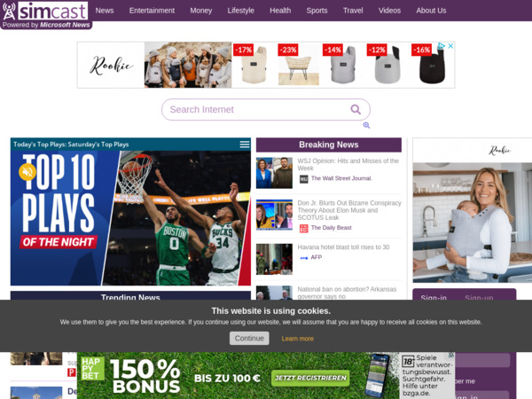Open the Lifestyle section
532x399 pixels.
click(x=240, y=11)
